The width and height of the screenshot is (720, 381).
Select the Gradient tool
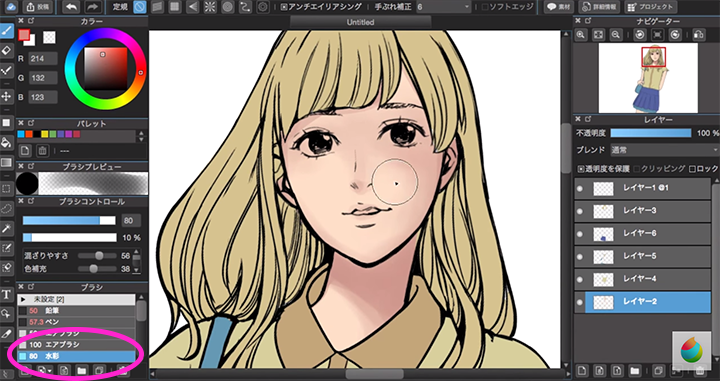pyautogui.click(x=6, y=162)
